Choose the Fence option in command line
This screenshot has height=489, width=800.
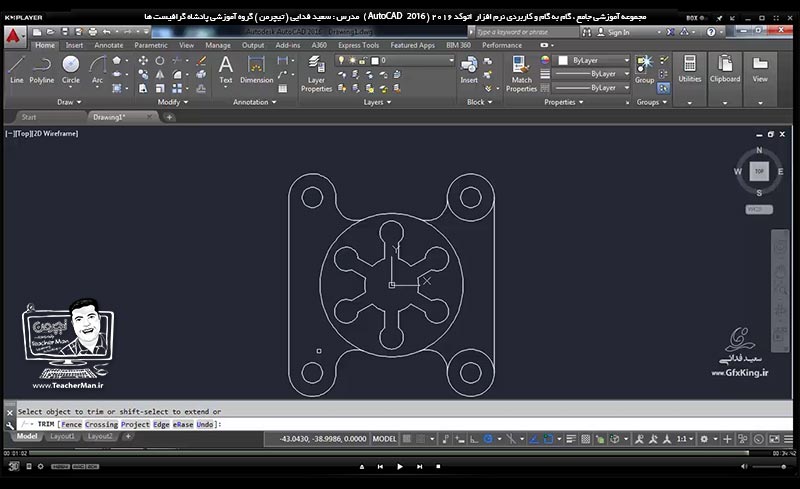(71, 424)
